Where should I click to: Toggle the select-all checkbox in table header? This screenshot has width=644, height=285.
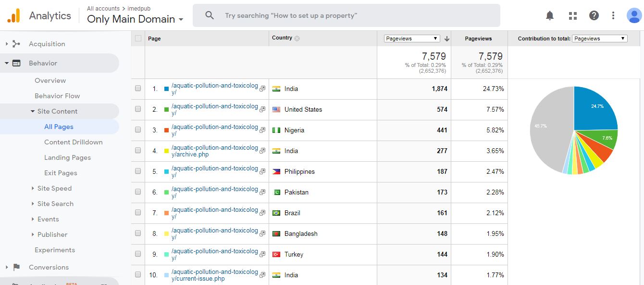(138, 39)
